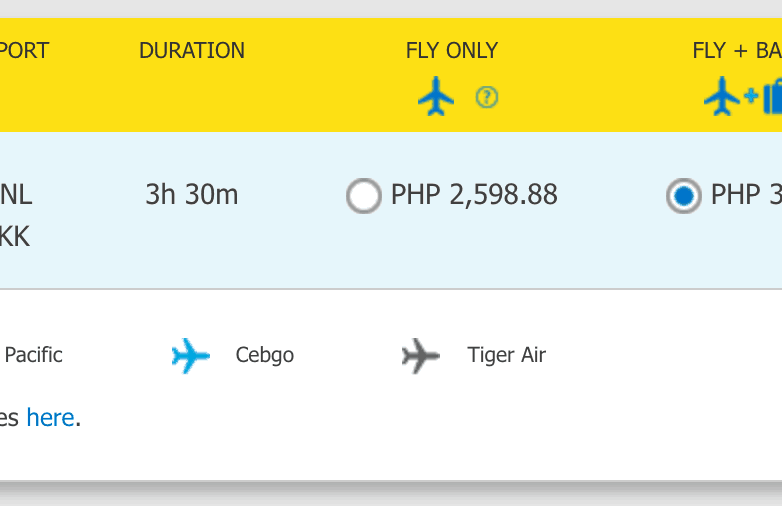Select the PHP 2,598.88 Fly Only radio button
The width and height of the screenshot is (782, 506).
364,196
